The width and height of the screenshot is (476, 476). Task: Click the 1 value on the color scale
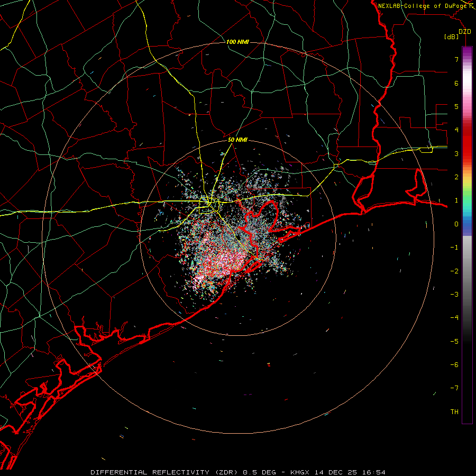(456, 200)
